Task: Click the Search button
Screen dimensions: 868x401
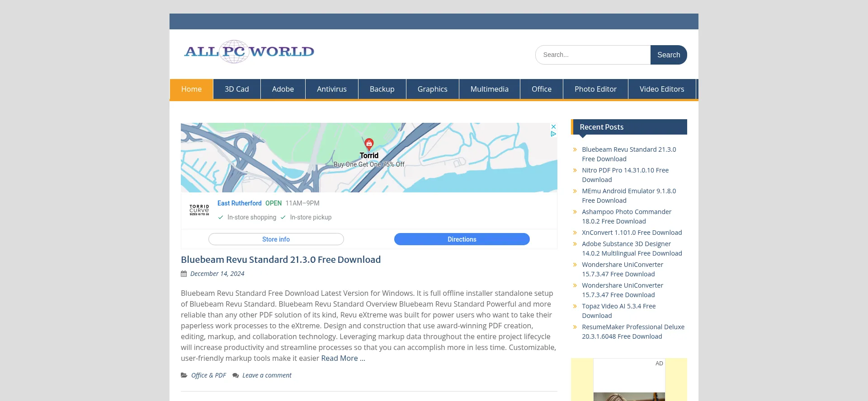Action: click(669, 55)
